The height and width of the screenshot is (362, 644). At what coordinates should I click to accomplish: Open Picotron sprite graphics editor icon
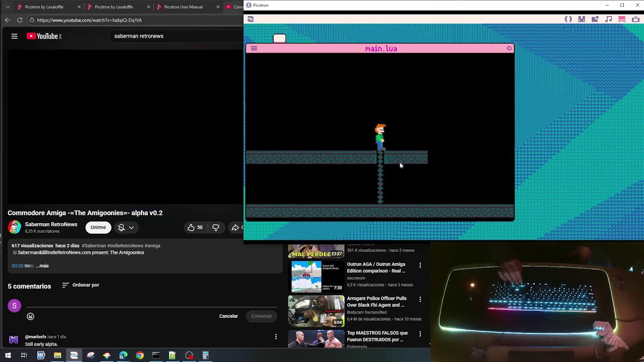point(582,19)
